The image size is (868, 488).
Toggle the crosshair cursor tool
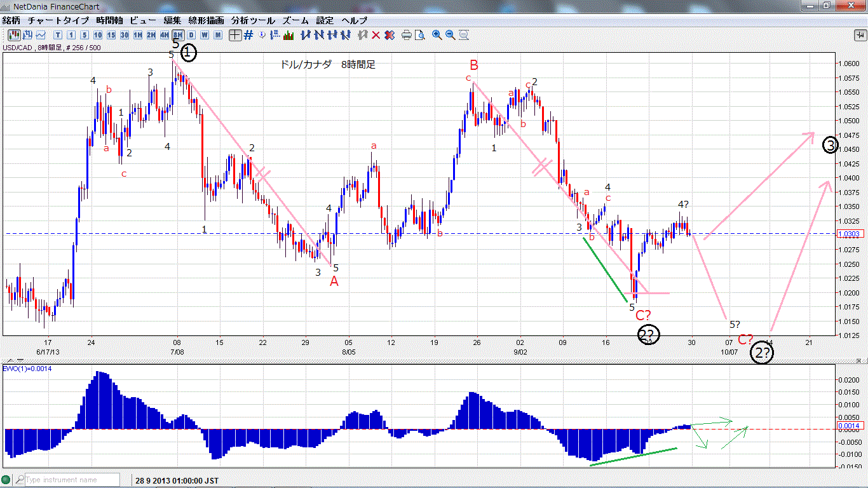[x=235, y=35]
